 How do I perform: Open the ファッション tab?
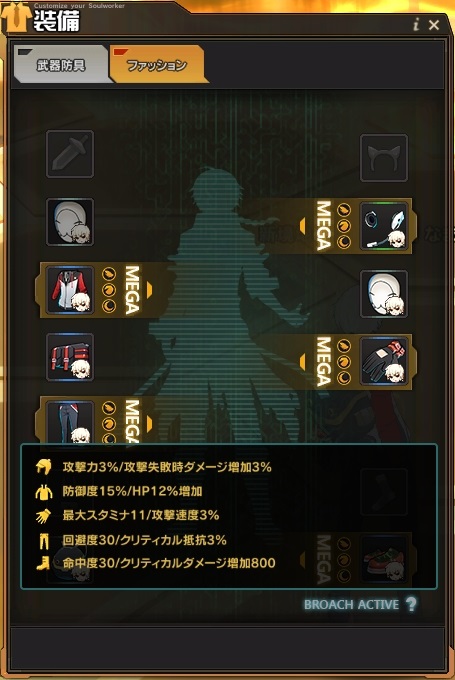click(x=157, y=65)
